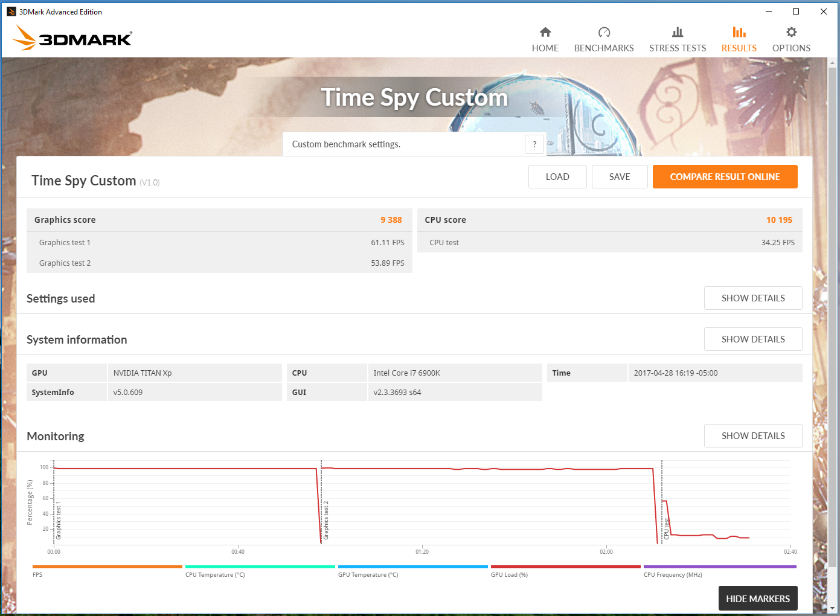Click the scrollbar down arrow

pyautogui.click(x=833, y=608)
